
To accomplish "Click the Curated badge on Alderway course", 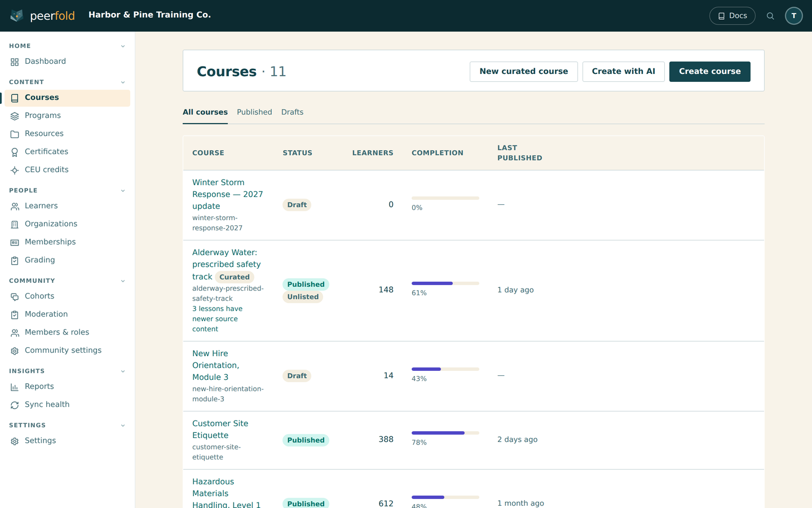I will [x=235, y=277].
